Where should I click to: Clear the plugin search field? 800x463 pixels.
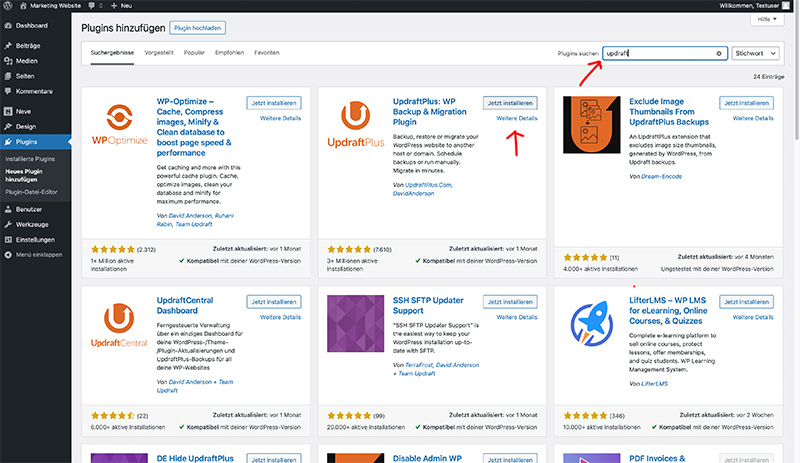click(x=719, y=53)
